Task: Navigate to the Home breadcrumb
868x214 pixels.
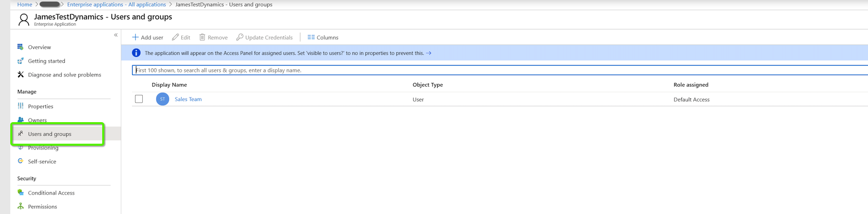Action: pyautogui.click(x=25, y=5)
